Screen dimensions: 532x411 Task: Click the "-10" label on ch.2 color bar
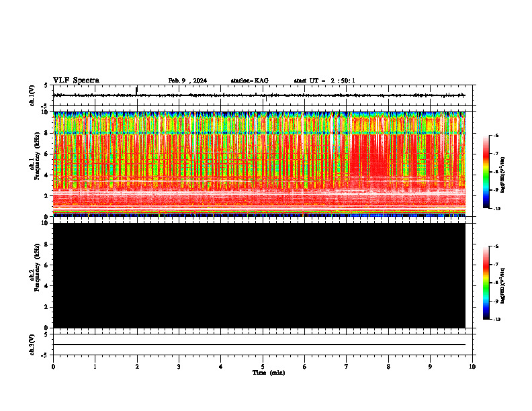point(496,320)
